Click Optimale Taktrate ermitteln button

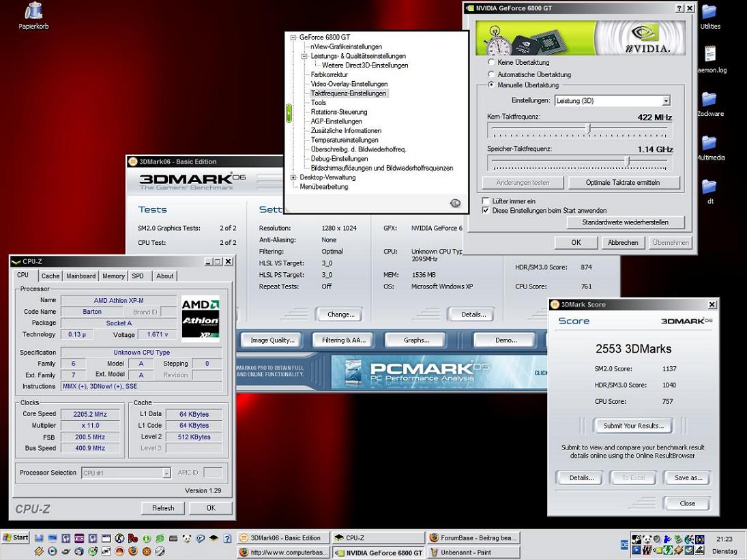(x=623, y=182)
